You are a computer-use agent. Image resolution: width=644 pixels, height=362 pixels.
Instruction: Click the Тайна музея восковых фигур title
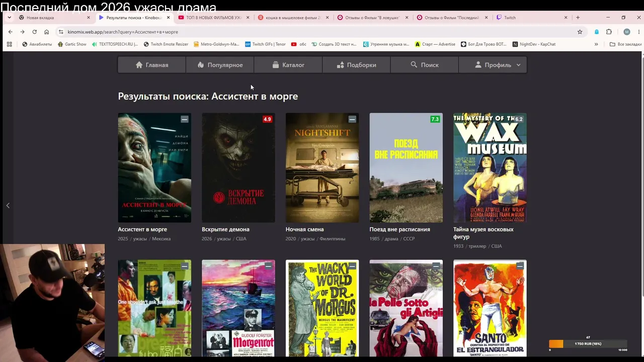(484, 233)
